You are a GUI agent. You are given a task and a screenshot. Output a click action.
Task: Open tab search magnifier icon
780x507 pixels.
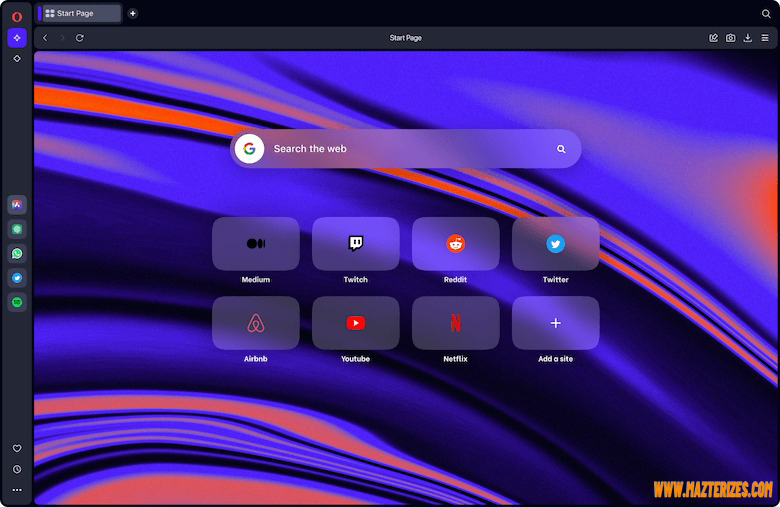click(766, 13)
